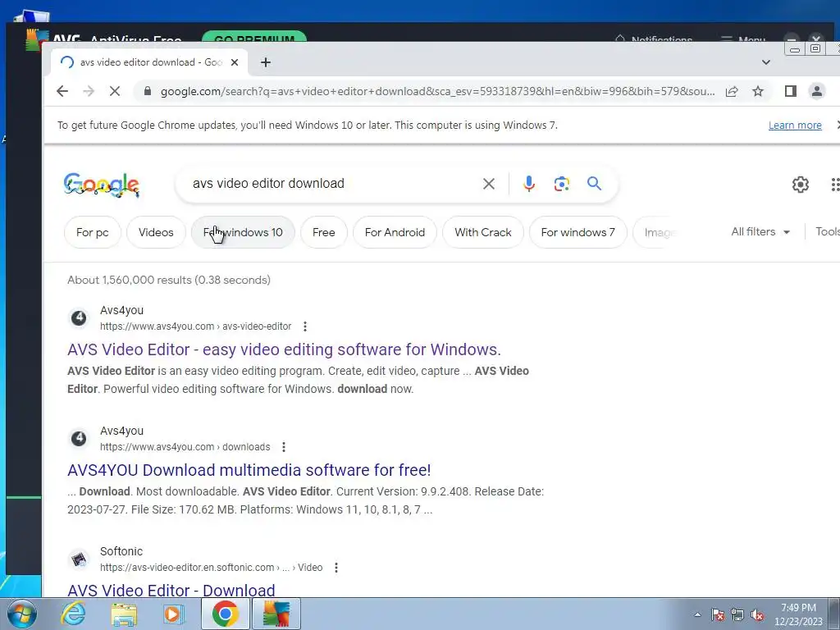Select the With Crack filter chip
This screenshot has height=630, width=840.
482,232
